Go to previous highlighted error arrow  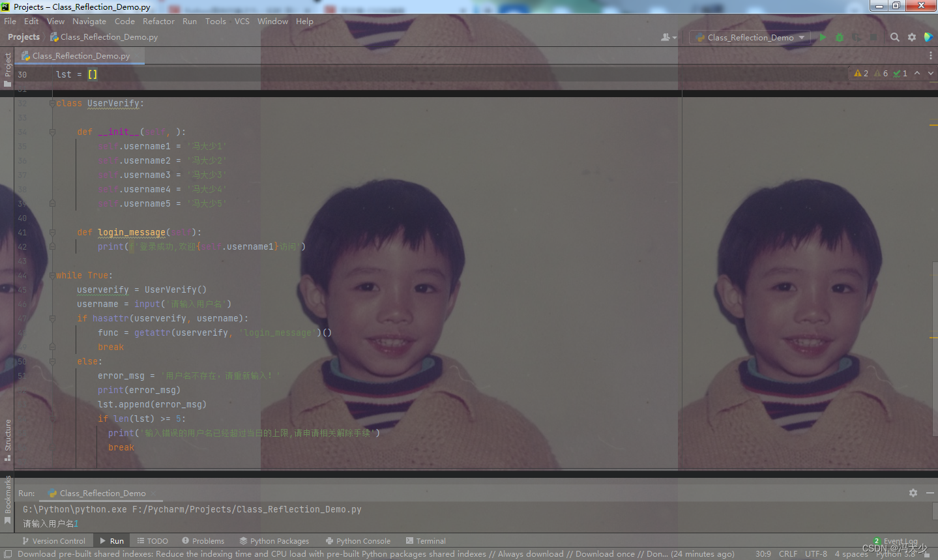click(917, 73)
